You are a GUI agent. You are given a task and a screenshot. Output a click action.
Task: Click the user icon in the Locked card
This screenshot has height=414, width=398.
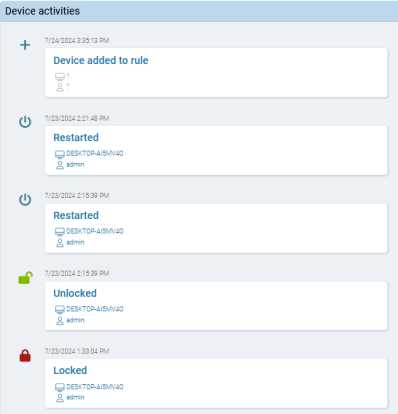[60, 398]
